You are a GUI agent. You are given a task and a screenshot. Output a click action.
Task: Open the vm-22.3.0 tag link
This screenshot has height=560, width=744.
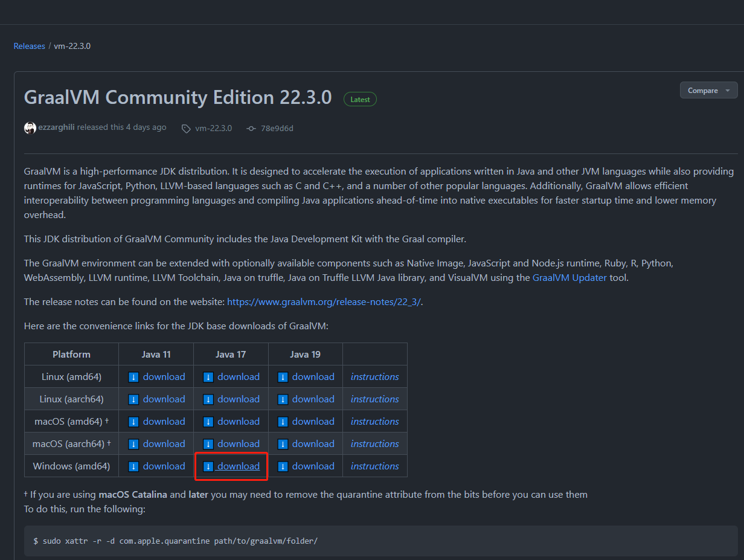pos(213,128)
